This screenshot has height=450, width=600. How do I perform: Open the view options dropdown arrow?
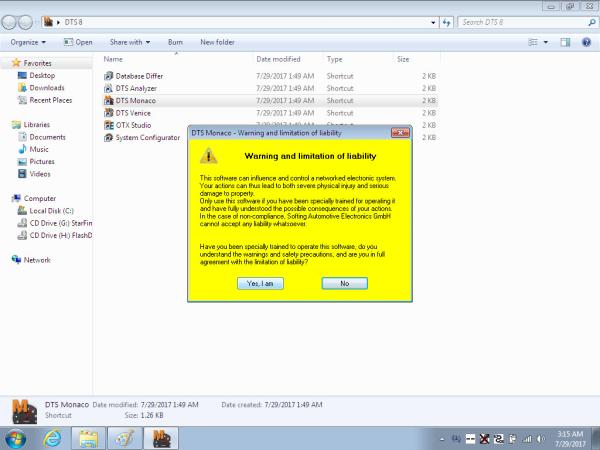(546, 42)
